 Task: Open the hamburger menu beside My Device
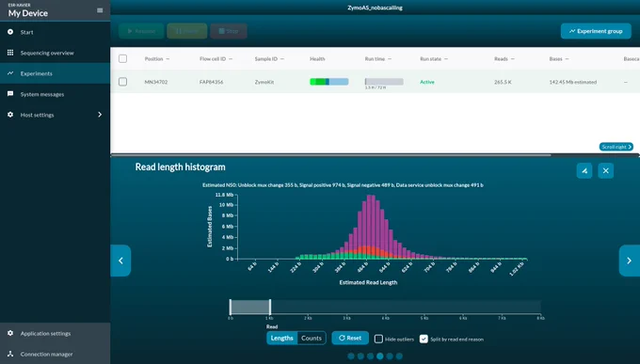(100, 10)
